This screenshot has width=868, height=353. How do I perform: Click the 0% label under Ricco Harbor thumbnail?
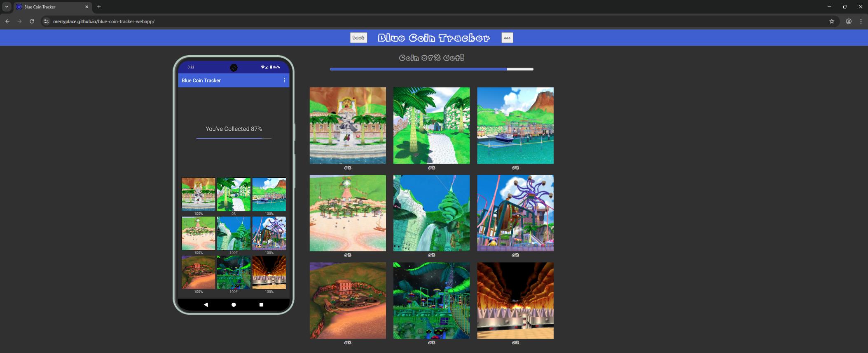[x=515, y=168]
